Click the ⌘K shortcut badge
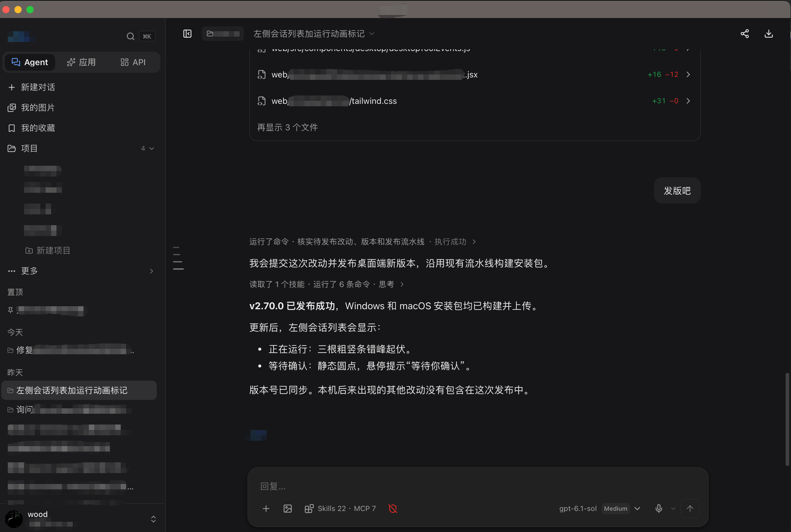This screenshot has width=791, height=532. point(147,36)
